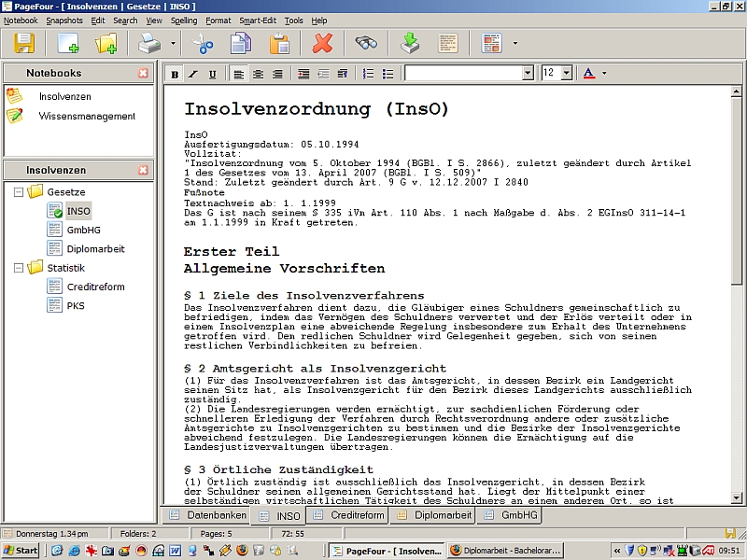This screenshot has height=560, width=747.
Task: Open the Print dropdown arrow
Action: tap(173, 43)
